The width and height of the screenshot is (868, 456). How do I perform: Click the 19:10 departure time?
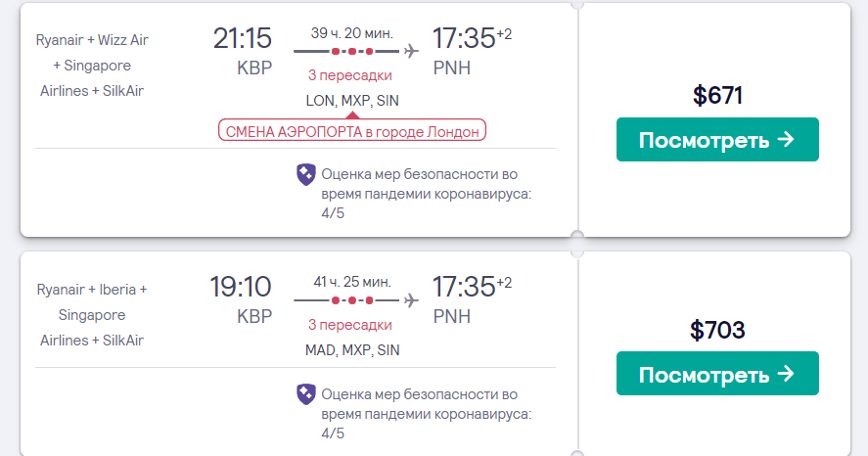click(241, 288)
